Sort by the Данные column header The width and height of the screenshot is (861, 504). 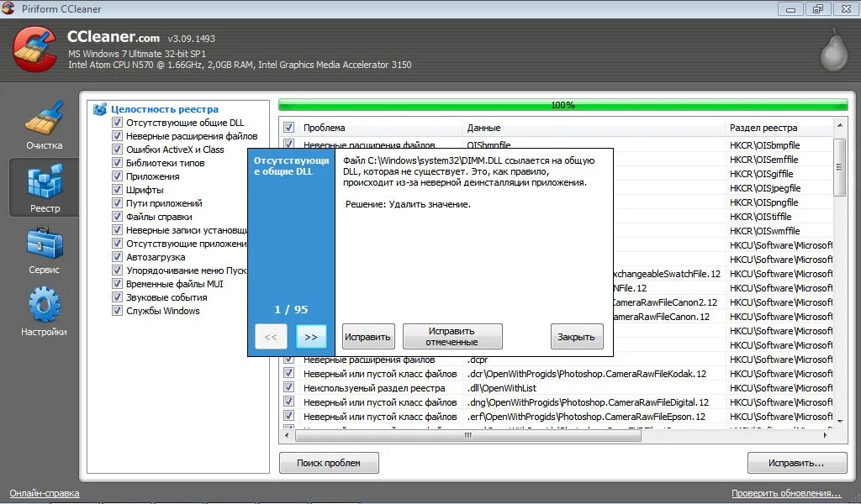point(594,128)
